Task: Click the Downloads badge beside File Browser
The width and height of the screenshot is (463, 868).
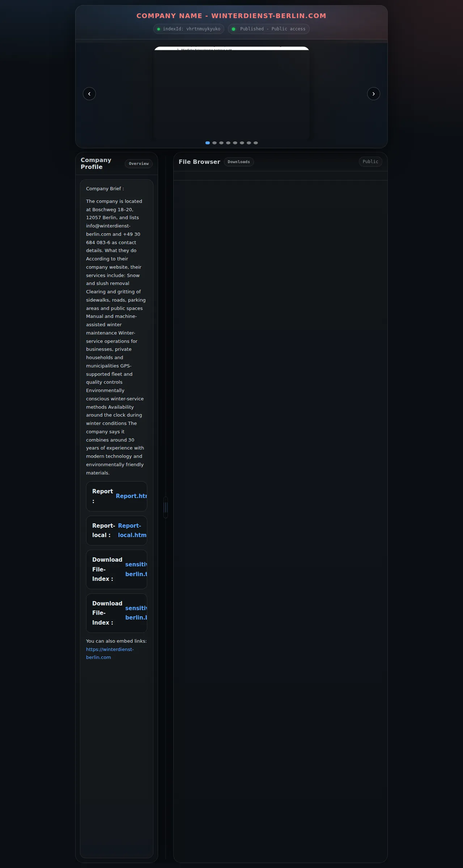Action: coord(239,162)
